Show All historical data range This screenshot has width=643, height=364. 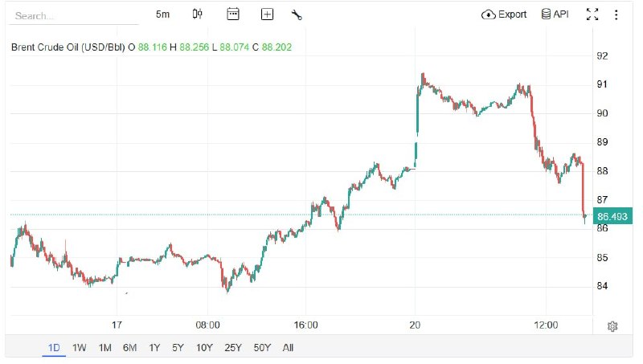point(288,348)
